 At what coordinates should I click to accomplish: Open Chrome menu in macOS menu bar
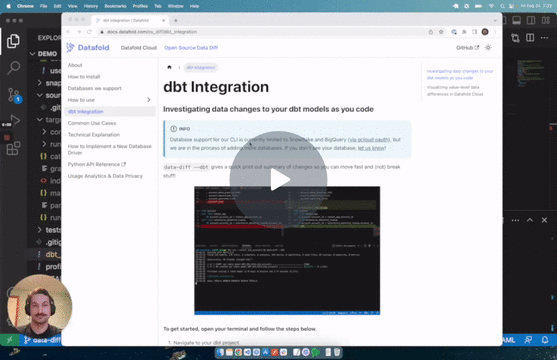[25, 6]
